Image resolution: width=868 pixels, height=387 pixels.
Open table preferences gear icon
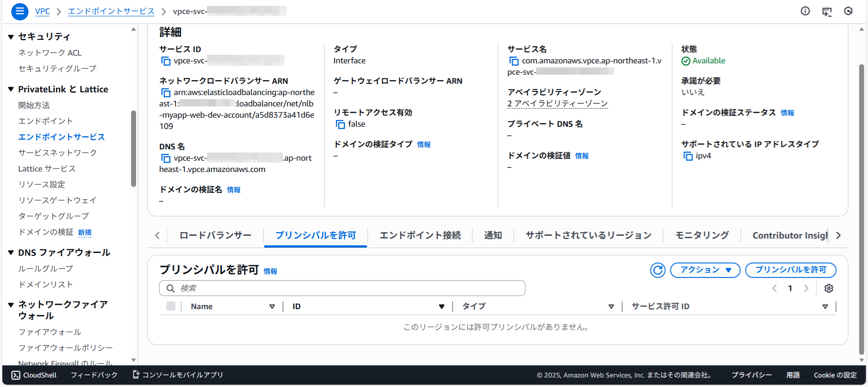point(829,288)
